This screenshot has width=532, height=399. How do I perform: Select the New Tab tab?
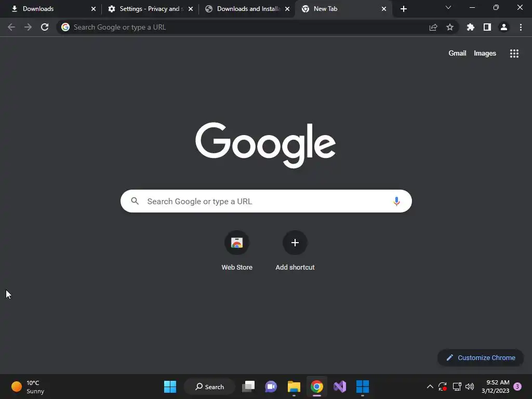(343, 9)
